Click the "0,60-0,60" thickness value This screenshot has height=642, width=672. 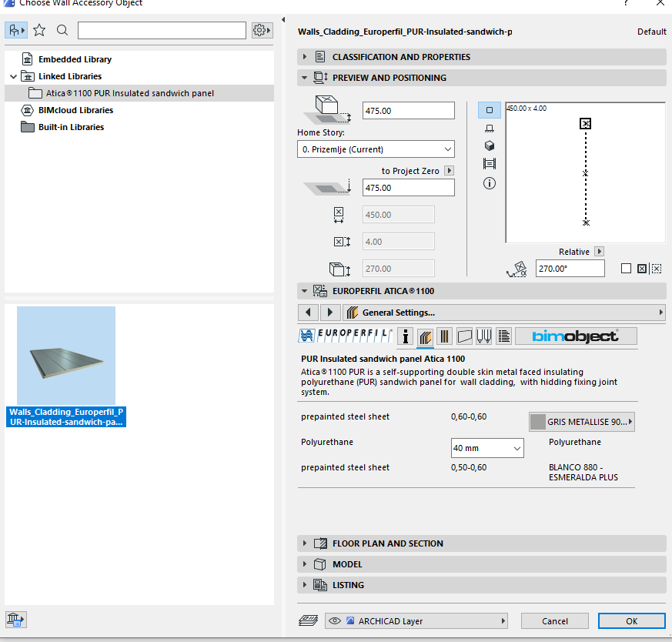[469, 416]
